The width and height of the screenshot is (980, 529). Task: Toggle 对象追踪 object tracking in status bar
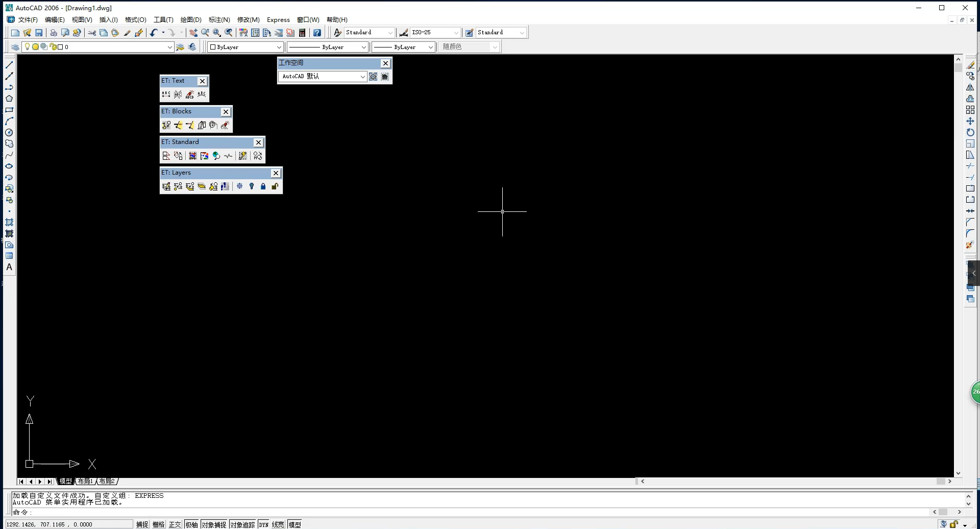(x=242, y=524)
